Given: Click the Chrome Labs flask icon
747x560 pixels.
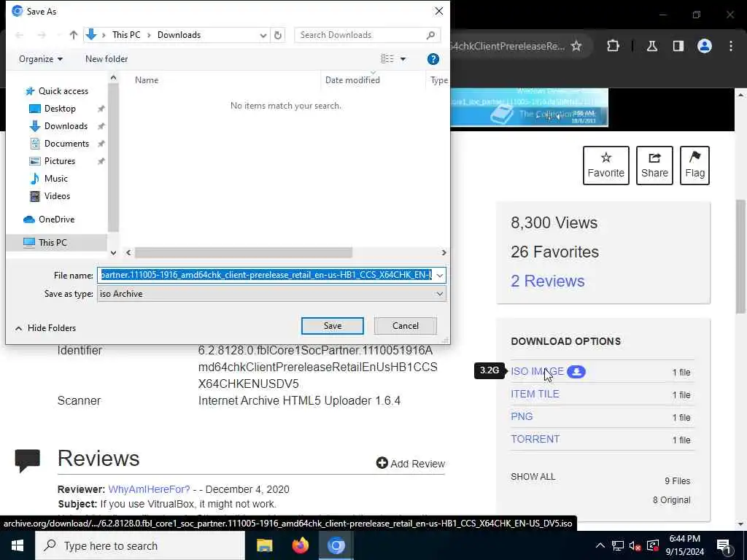Looking at the screenshot, I should click(x=651, y=46).
